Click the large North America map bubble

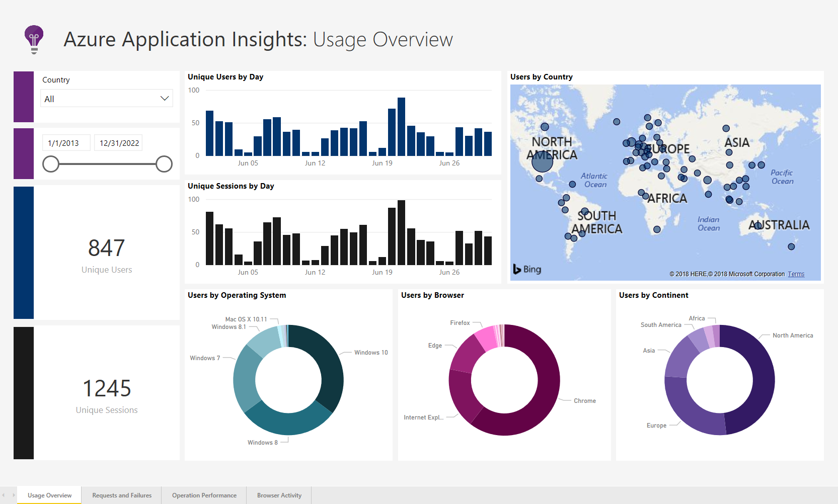[x=542, y=161]
